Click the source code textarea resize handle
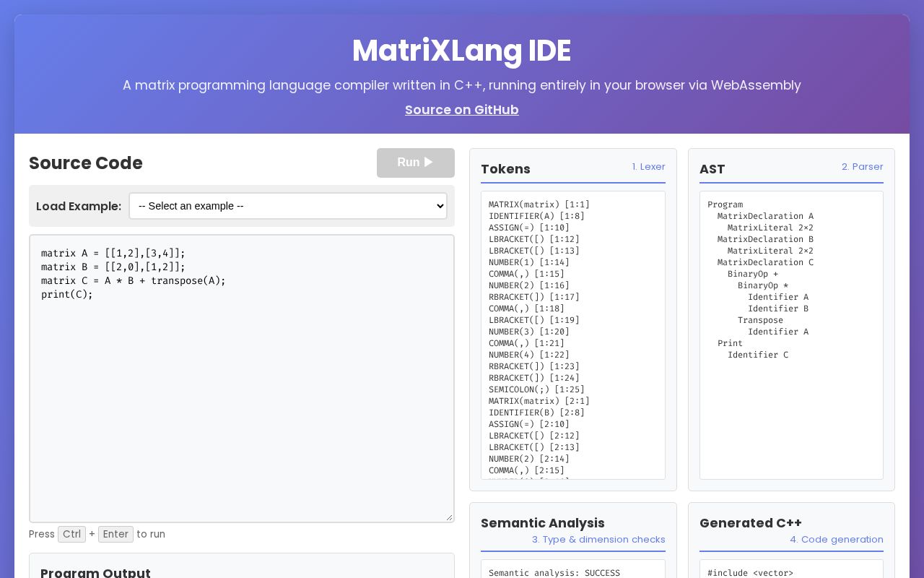The height and width of the screenshot is (578, 924). [x=449, y=517]
